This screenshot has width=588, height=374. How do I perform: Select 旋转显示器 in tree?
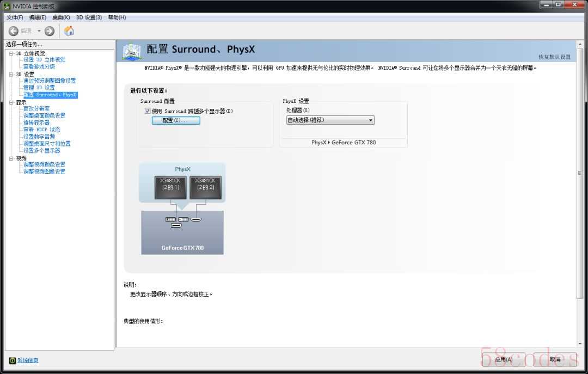pos(36,122)
